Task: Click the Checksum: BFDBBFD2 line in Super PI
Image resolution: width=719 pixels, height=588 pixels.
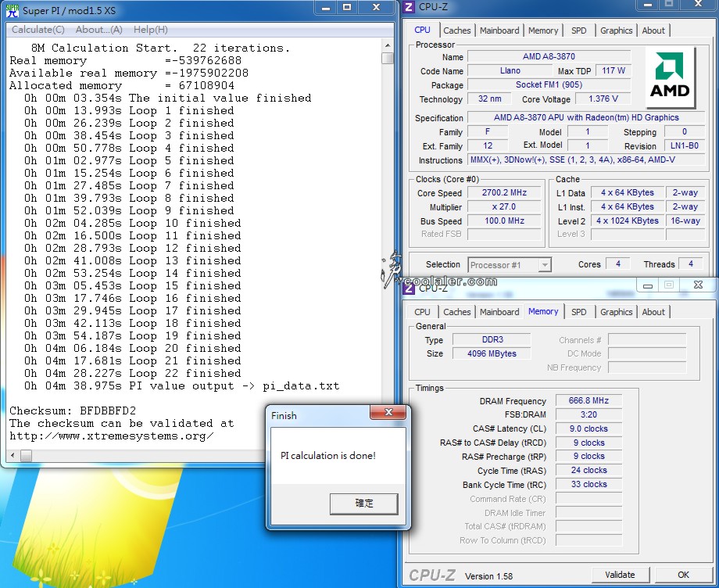Action: tap(73, 411)
